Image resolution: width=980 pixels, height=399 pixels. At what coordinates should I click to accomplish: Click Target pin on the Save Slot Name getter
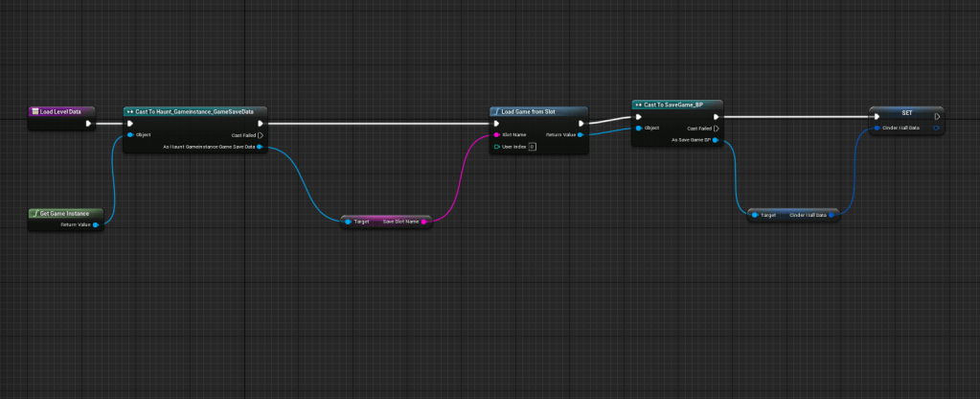click(348, 222)
